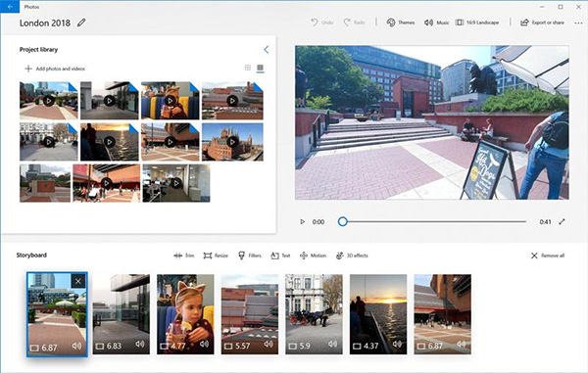
Task: Collapse the Project library panel
Action: (x=267, y=49)
